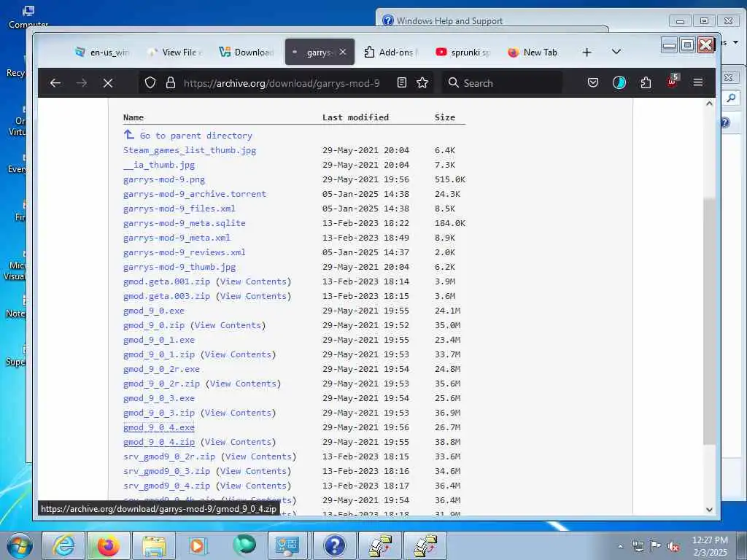
Task: Open the shield tracking protection panel
Action: point(150,83)
